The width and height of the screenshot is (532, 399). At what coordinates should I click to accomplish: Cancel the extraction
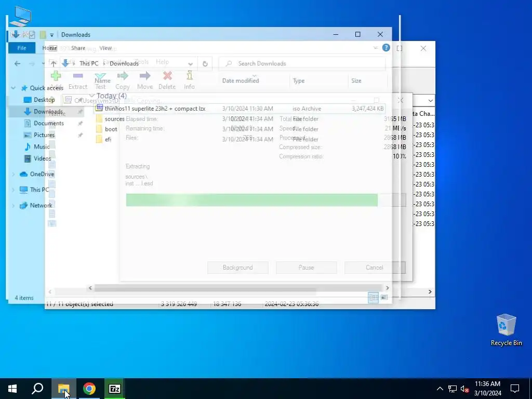[375, 268]
